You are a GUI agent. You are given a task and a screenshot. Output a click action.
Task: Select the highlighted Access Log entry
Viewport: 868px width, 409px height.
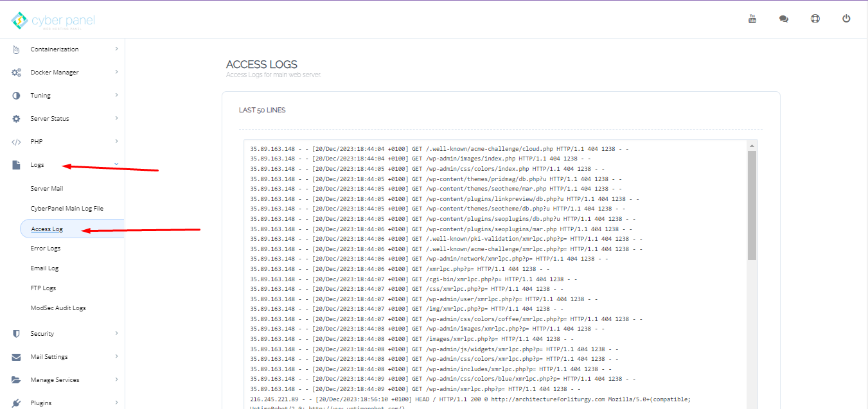pos(47,228)
